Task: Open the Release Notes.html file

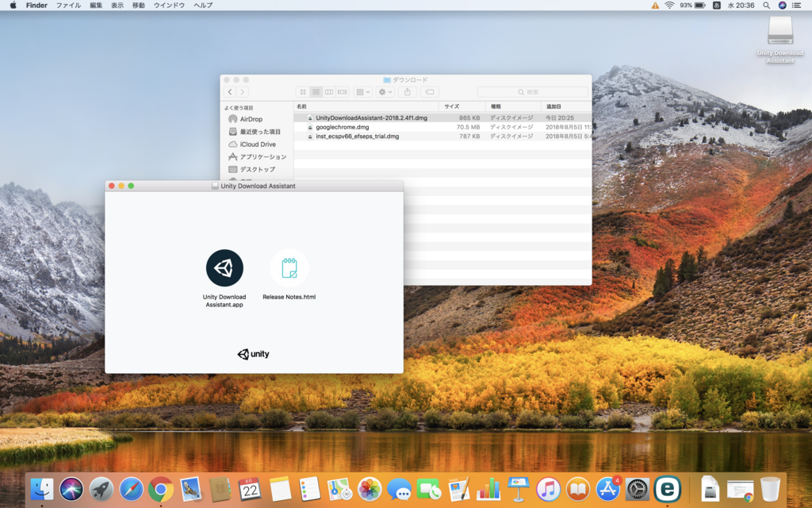Action: click(x=289, y=268)
